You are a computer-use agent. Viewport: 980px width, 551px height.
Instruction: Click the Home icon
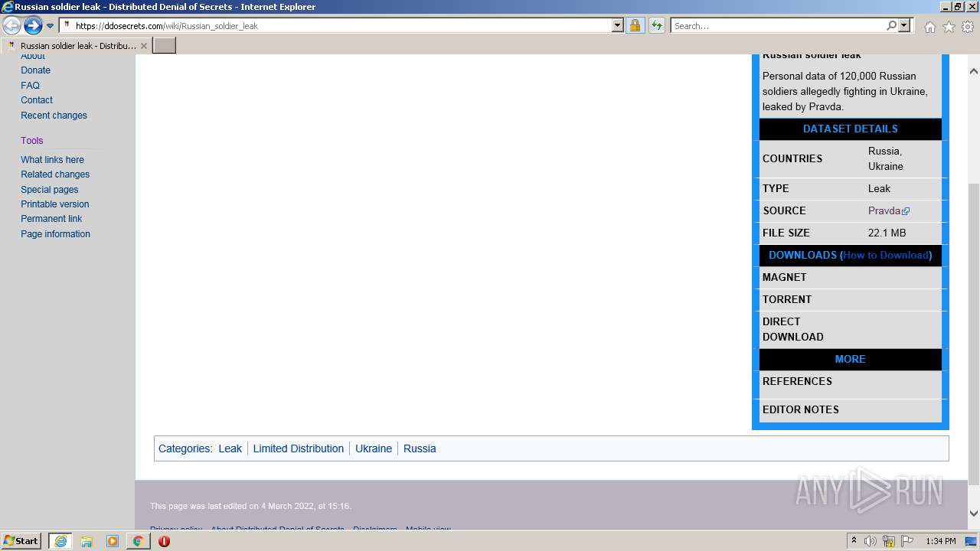[x=929, y=27]
